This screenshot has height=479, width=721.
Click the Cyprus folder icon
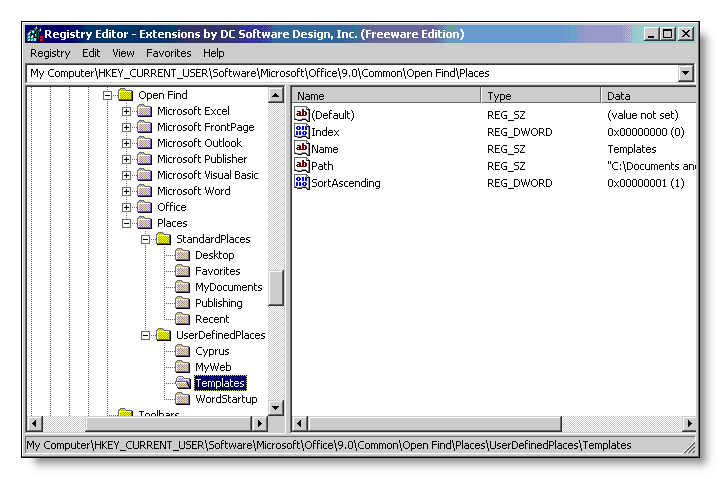click(183, 351)
